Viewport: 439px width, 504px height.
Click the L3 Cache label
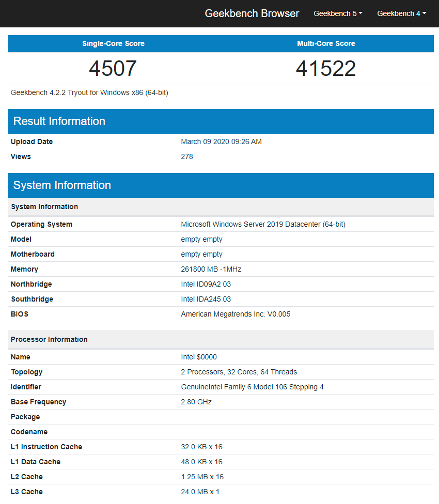(26, 492)
